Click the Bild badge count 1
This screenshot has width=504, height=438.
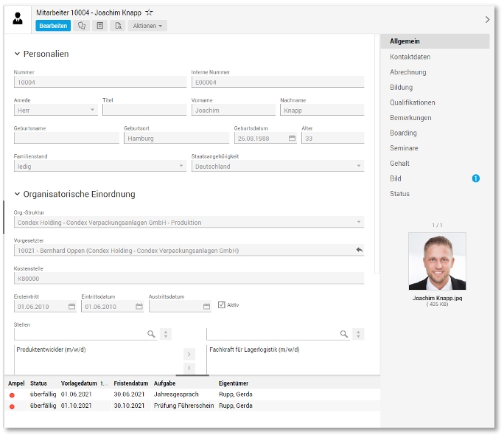click(x=475, y=178)
